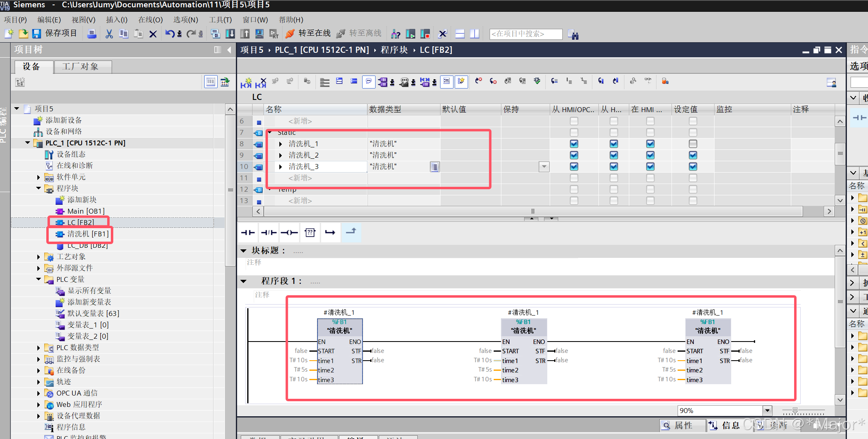Viewport: 868px width, 439px height.
Task: Uncheck 设定值 checkbox for 清洗机_3
Action: coord(693,167)
